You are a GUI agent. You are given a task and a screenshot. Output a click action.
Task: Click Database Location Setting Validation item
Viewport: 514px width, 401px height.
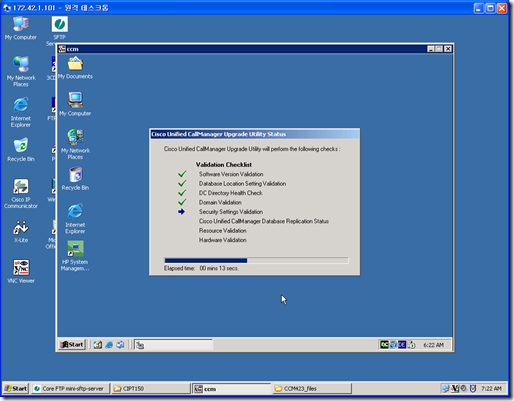(x=242, y=183)
